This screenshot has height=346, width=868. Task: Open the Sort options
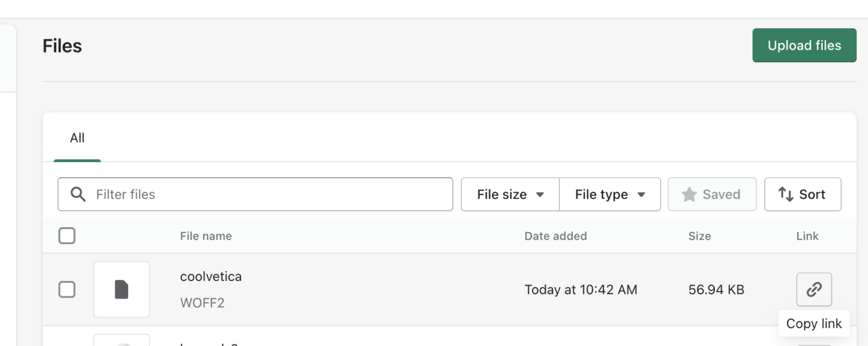pos(802,194)
